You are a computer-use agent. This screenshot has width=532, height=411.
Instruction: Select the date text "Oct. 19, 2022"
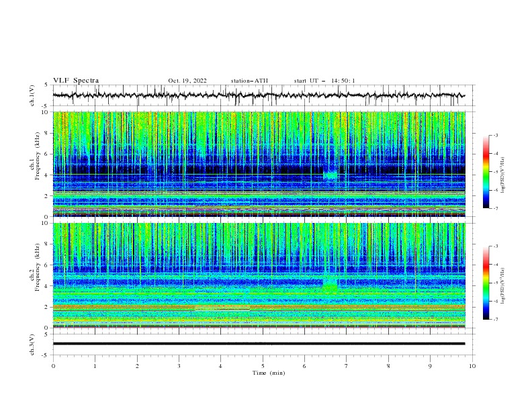[187, 81]
